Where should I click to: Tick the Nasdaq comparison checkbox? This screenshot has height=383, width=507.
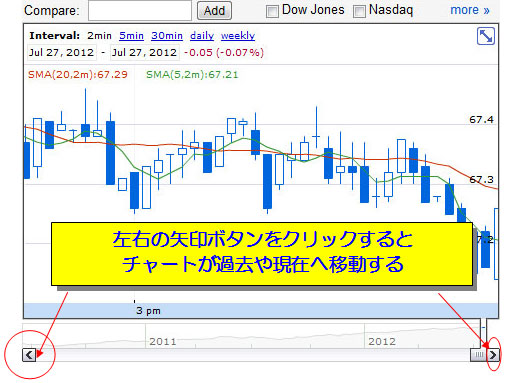(x=359, y=12)
